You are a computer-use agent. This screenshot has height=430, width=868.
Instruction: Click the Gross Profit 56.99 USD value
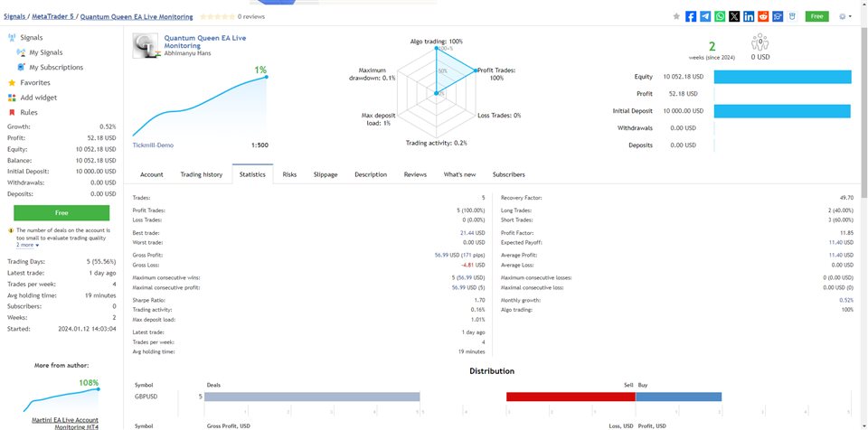(x=460, y=255)
